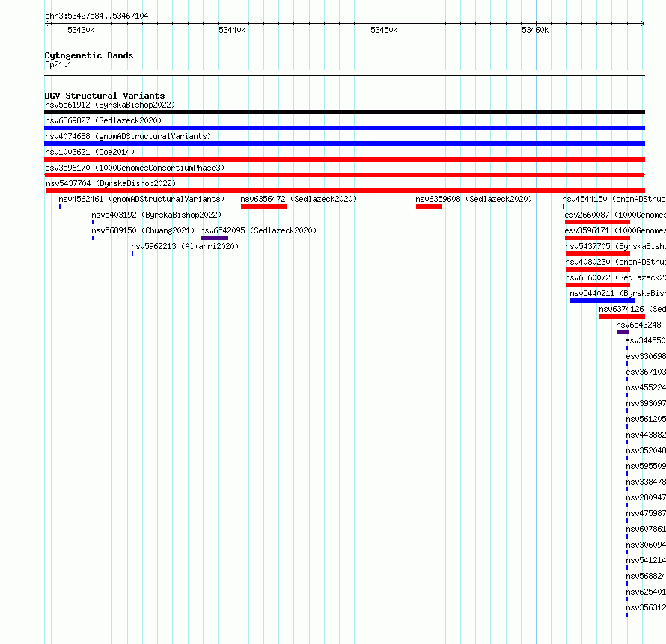This screenshot has height=644, width=666.
Task: Click the red bar under nsv6374126
Action: 623,316
